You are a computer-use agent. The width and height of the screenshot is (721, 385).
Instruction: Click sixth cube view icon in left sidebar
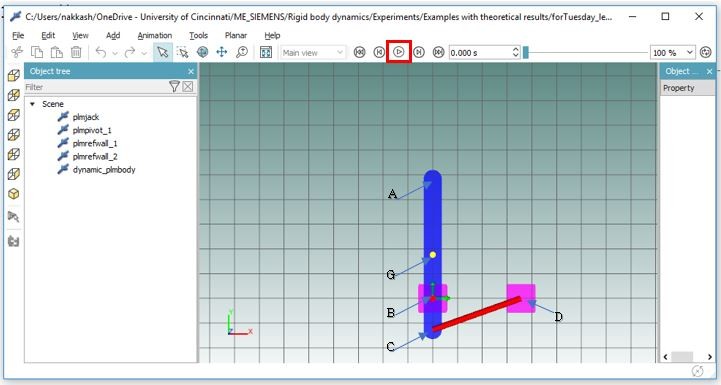click(14, 174)
